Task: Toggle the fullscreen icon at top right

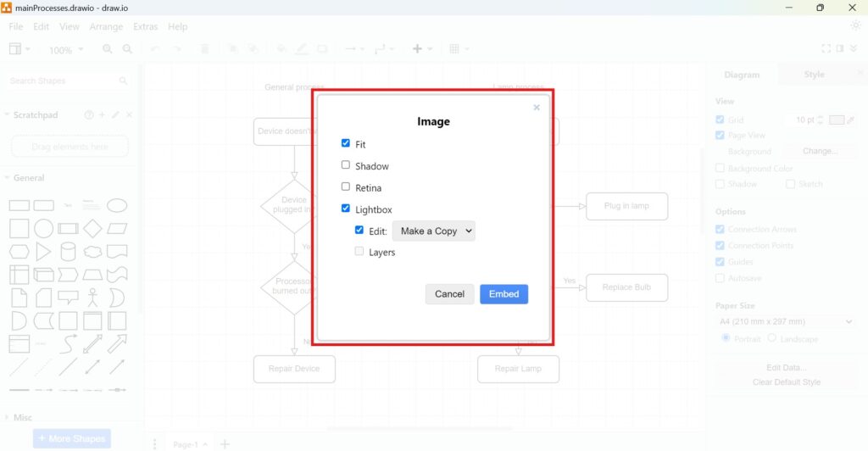Action: [x=826, y=49]
